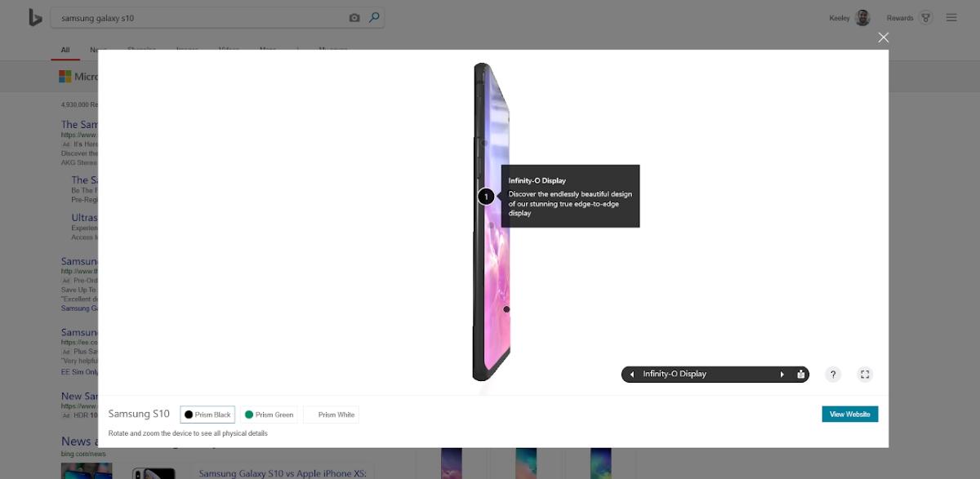980x479 pixels.
Task: Select the Prism Green color option
Action: pos(269,415)
